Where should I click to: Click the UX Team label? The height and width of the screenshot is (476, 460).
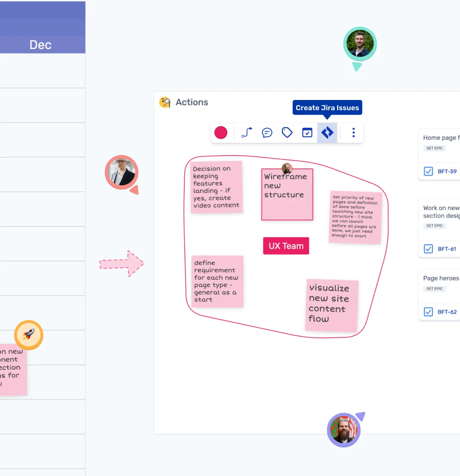click(x=286, y=246)
